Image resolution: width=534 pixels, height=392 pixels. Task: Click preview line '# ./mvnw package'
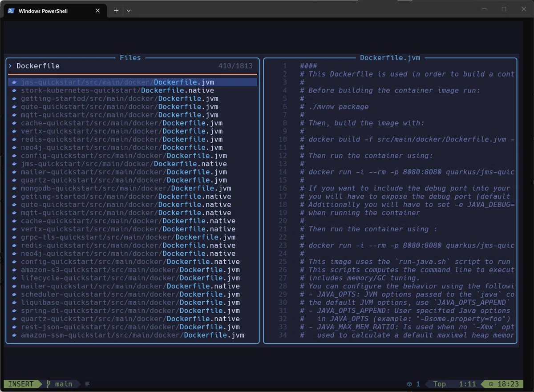click(x=334, y=107)
